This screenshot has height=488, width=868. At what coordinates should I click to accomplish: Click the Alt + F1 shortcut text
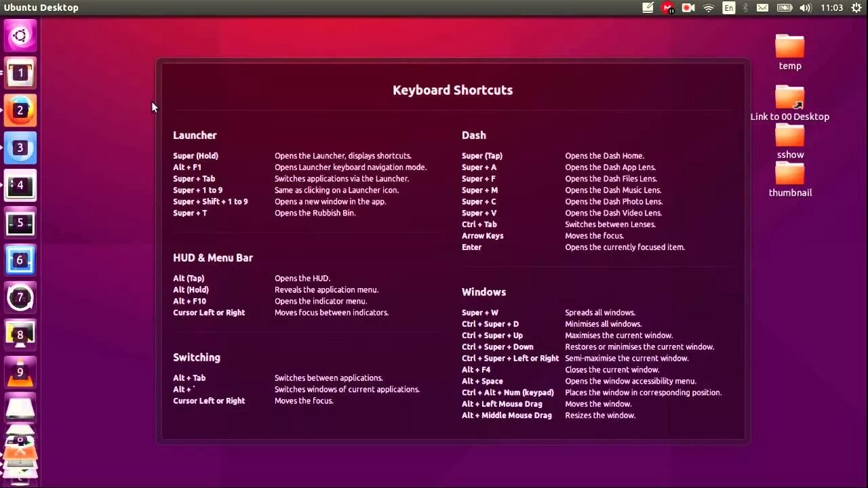point(187,167)
